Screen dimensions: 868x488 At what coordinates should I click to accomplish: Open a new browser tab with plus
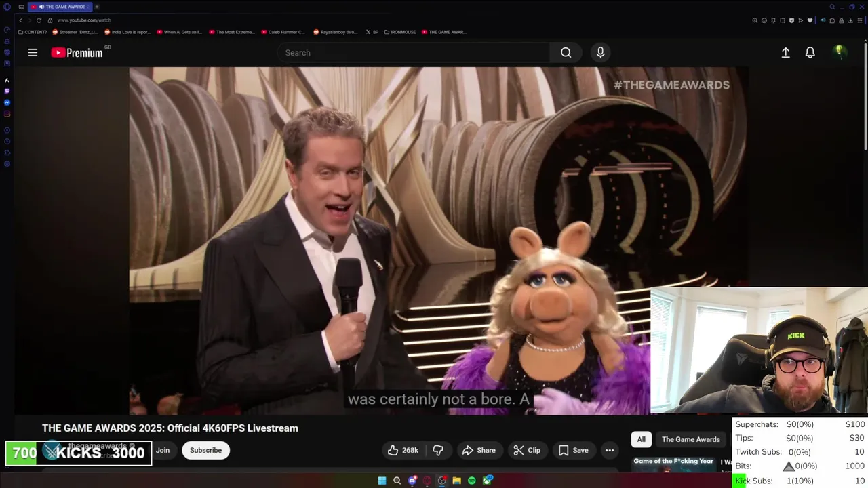pos(96,7)
